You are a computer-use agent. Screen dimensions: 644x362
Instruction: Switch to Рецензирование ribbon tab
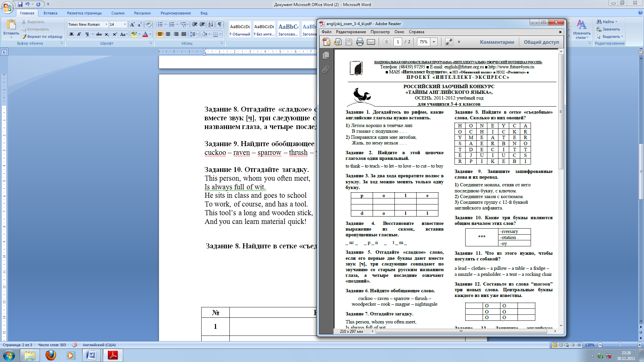(175, 13)
